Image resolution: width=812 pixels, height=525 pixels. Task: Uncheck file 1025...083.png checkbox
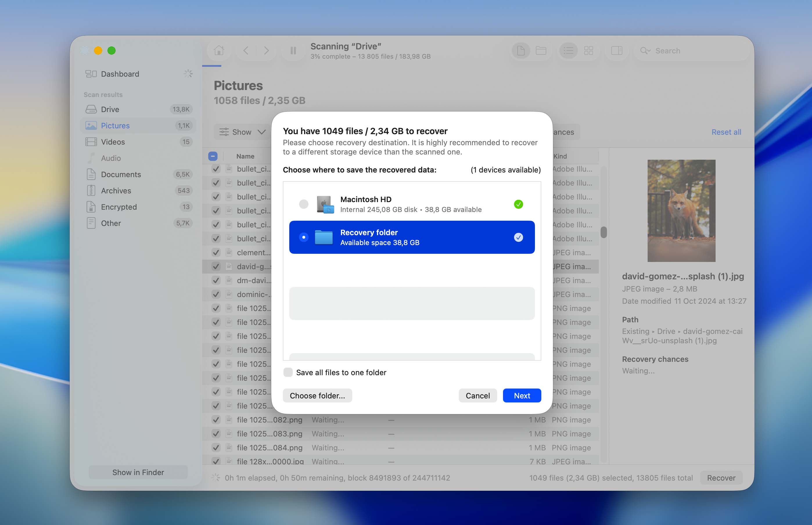click(x=216, y=434)
